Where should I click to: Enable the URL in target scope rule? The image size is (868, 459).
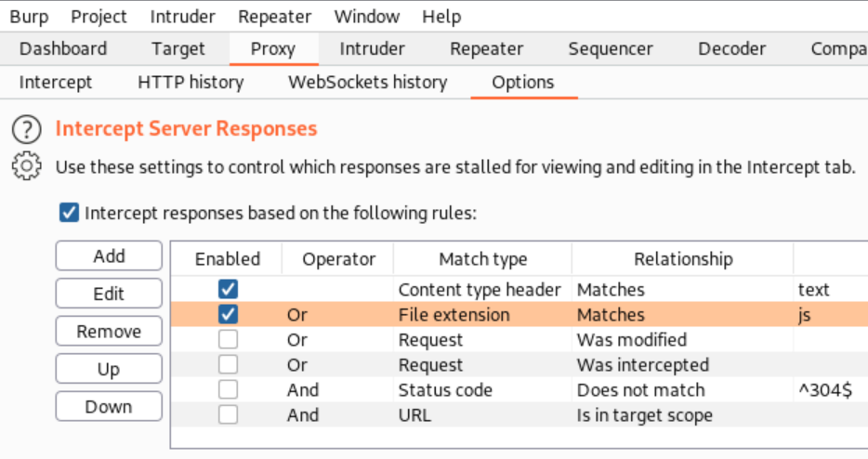[228, 414]
